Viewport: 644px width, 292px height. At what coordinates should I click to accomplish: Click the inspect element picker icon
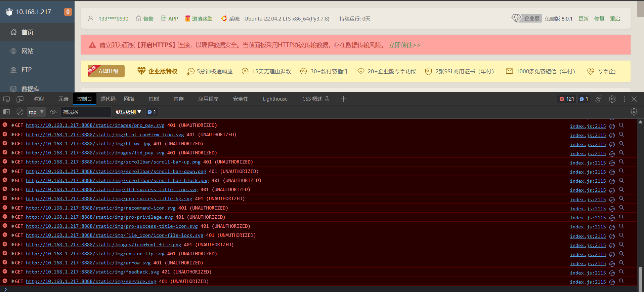point(6,99)
